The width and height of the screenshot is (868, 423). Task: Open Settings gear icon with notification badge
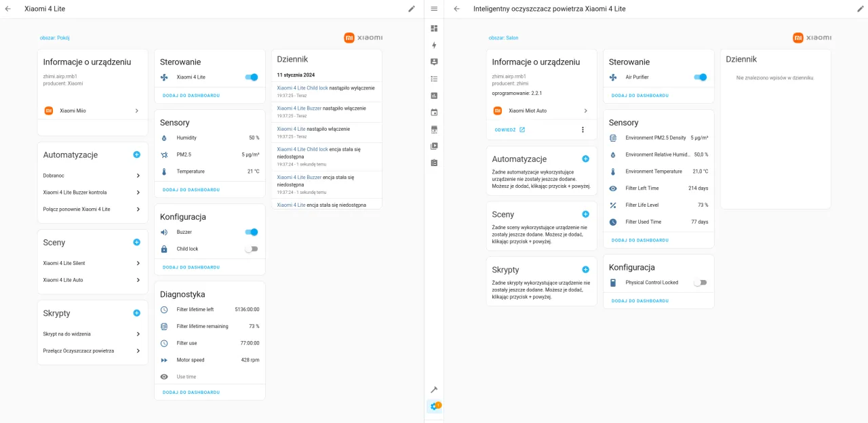tap(434, 407)
